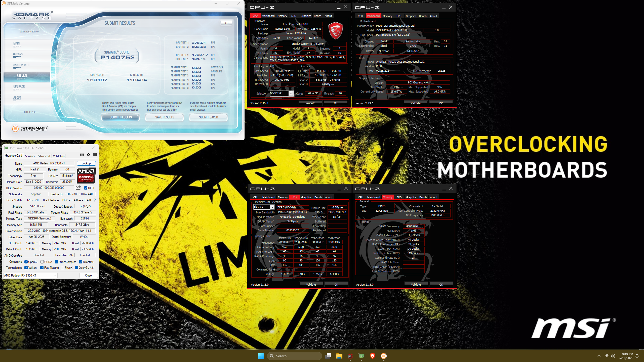Open Wi-Fi network settings in the tray

607,356
